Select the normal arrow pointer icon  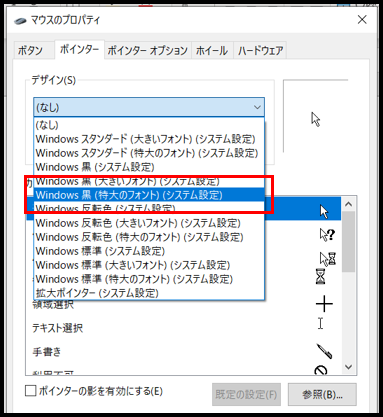pyautogui.click(x=324, y=212)
